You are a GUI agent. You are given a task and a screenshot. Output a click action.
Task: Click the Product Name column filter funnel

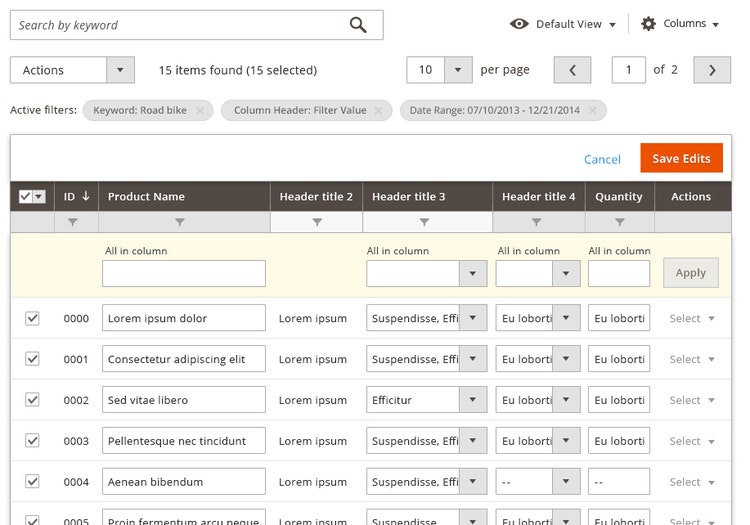click(x=180, y=222)
